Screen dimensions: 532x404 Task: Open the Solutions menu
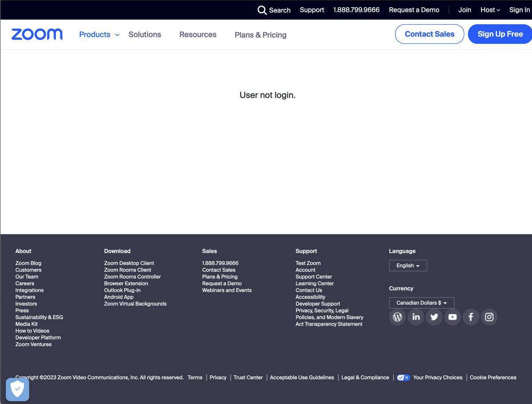pyautogui.click(x=145, y=35)
